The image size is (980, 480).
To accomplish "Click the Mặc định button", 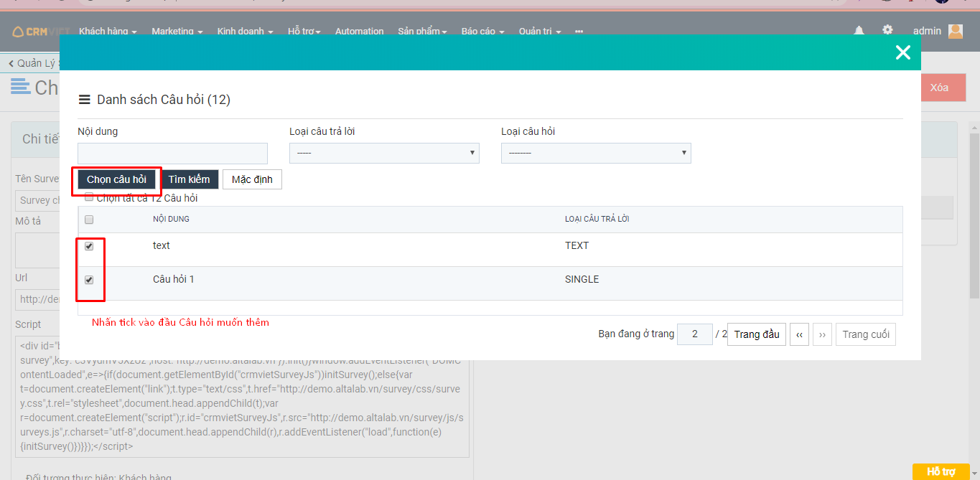I will click(x=252, y=179).
